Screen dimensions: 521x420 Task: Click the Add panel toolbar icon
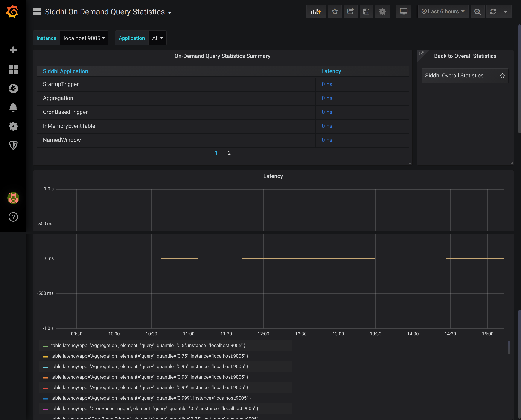click(x=316, y=11)
